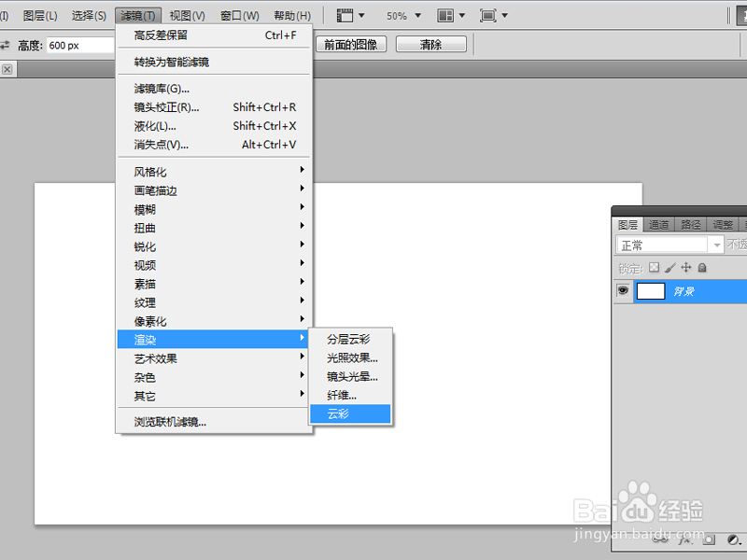Switch to the 通道 tab
This screenshot has height=560, width=747.
point(659,225)
